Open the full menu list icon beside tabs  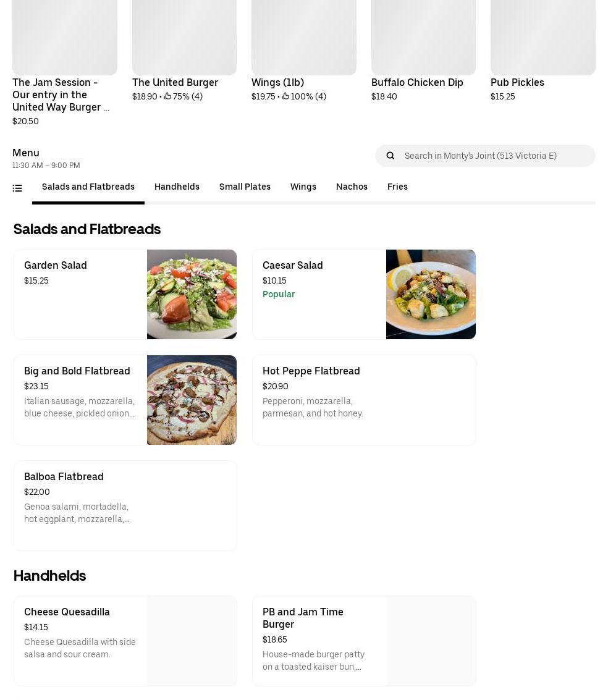(x=17, y=188)
